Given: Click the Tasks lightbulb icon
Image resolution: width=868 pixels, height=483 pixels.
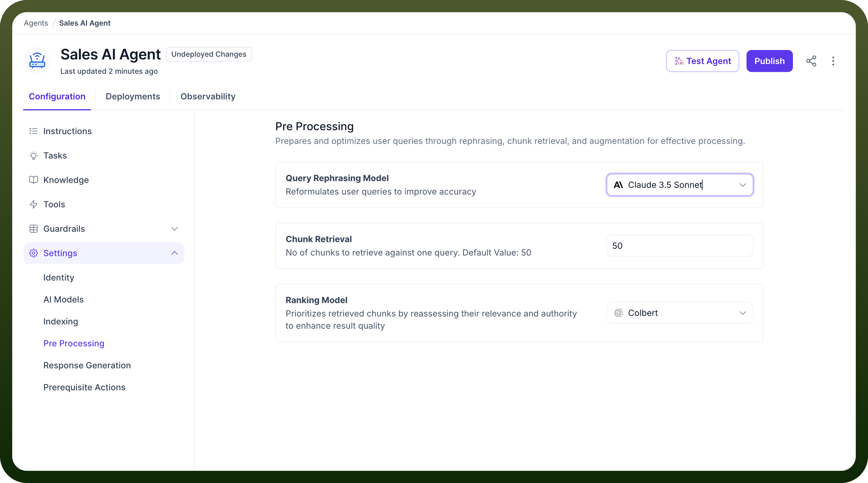Looking at the screenshot, I should click(x=33, y=156).
